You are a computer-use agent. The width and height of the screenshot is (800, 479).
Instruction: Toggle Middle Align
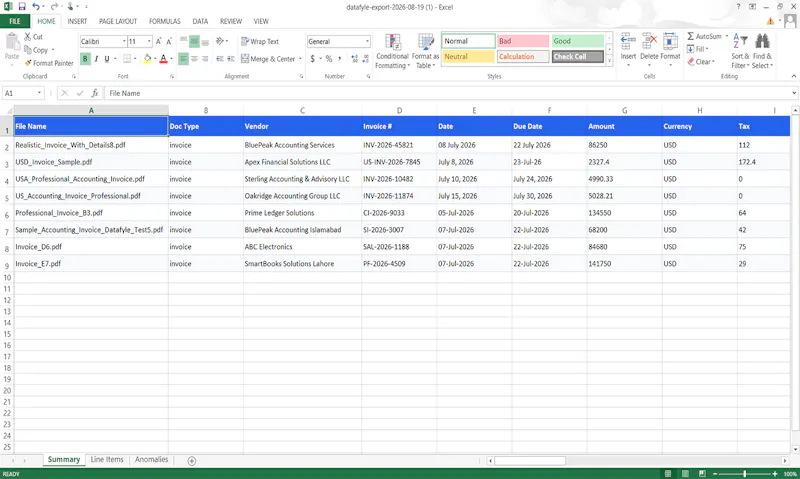[x=194, y=41]
